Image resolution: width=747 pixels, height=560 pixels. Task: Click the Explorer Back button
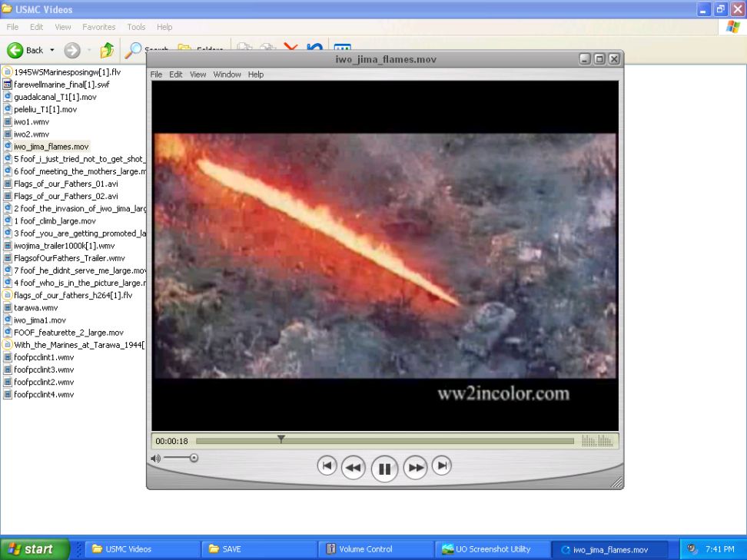pyautogui.click(x=25, y=50)
